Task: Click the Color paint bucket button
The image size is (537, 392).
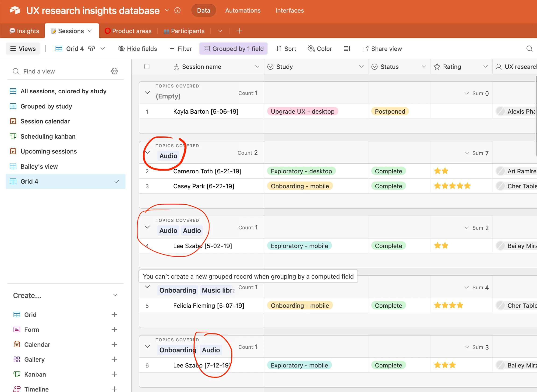Action: (320, 49)
